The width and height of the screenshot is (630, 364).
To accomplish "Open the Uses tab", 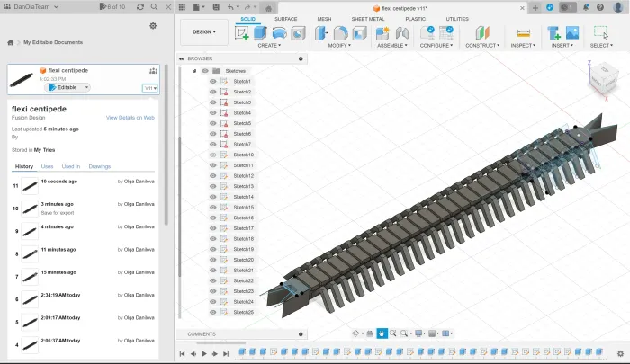I will [x=47, y=166].
